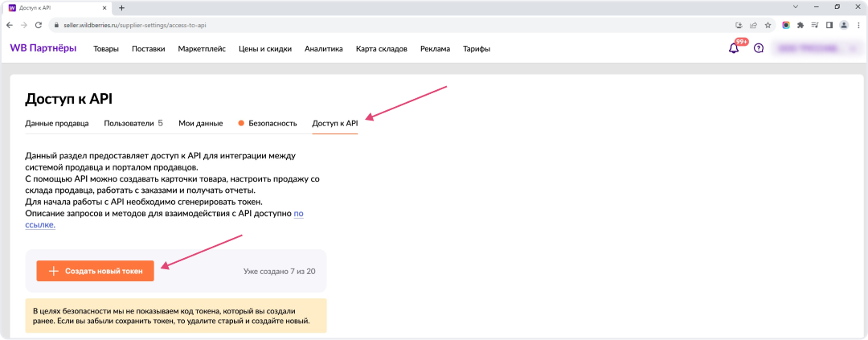This screenshot has width=868, height=340.
Task: Open the notifications bell with 99+ badge
Action: click(734, 48)
